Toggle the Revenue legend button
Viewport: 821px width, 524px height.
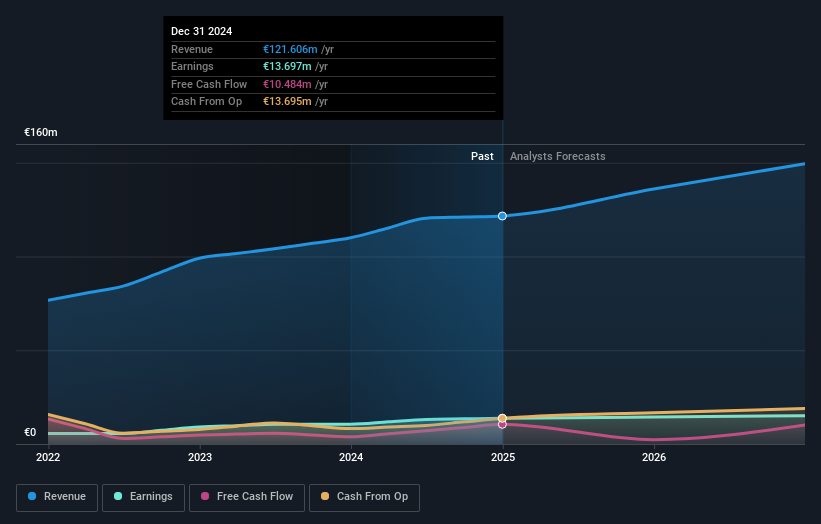coord(57,497)
